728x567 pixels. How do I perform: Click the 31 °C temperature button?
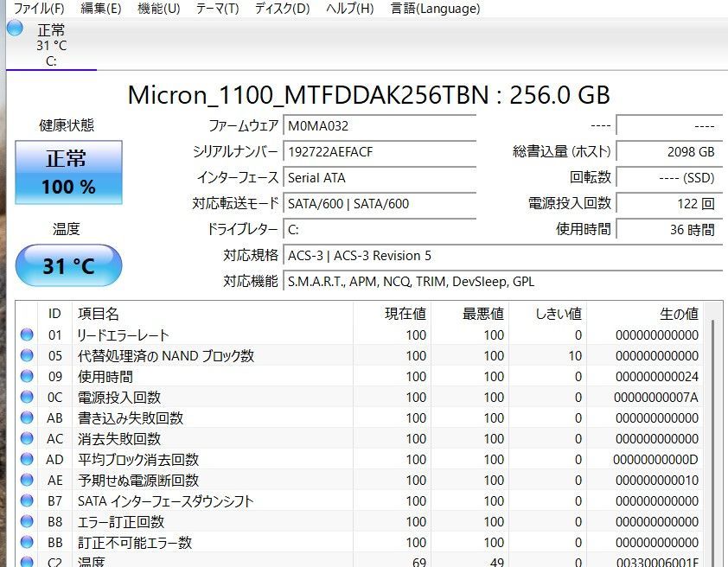67,265
